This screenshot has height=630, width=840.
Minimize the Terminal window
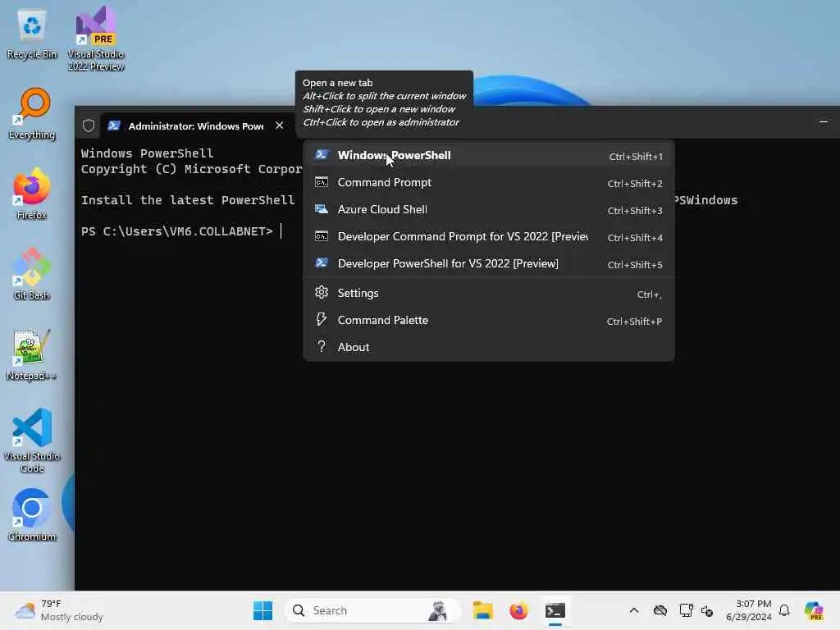(x=824, y=122)
